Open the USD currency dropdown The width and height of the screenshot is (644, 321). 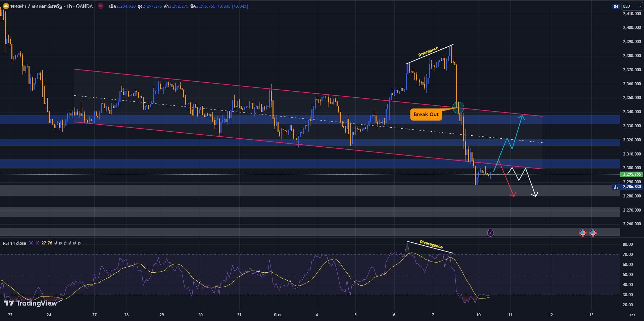[632, 6]
